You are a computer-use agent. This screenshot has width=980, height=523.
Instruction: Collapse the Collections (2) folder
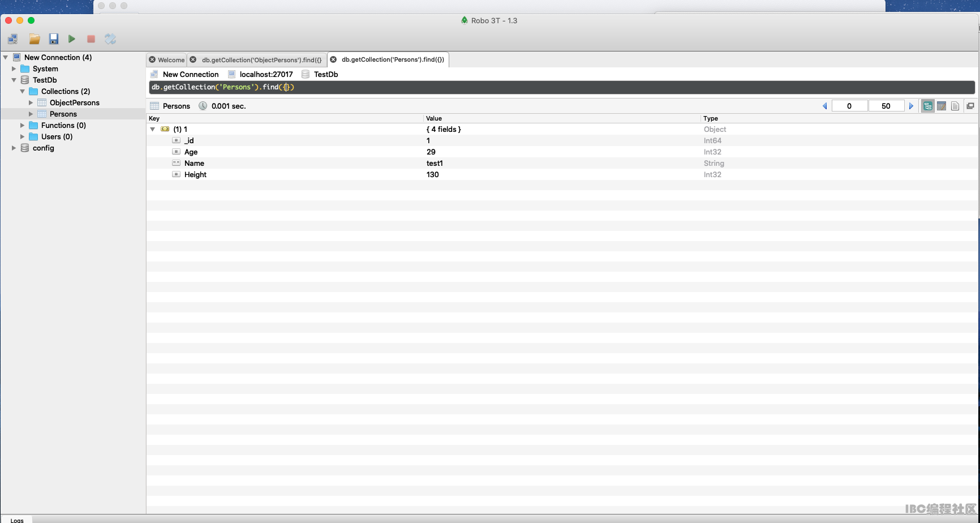[23, 91]
